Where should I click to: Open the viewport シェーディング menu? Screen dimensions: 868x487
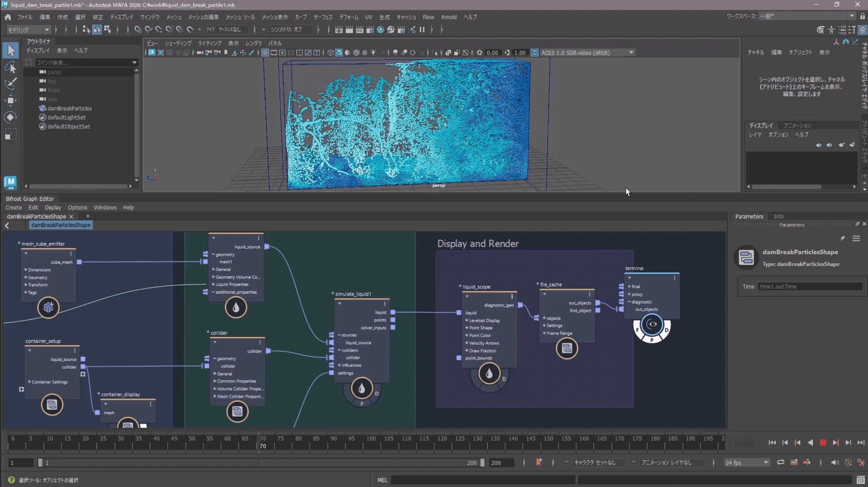tap(178, 43)
